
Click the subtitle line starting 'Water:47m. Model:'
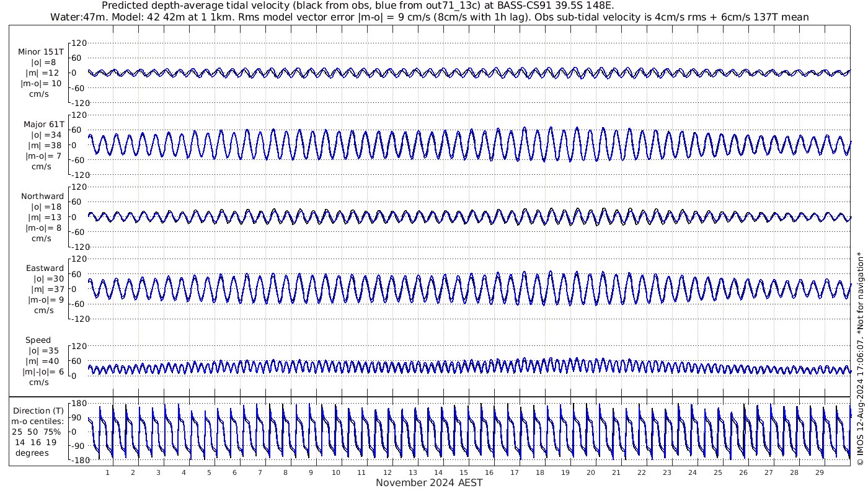[429, 17]
